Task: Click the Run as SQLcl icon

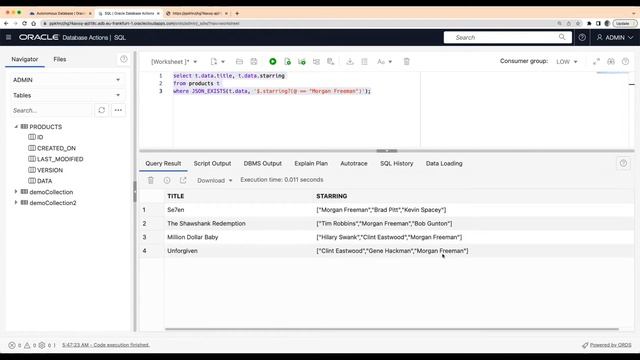Action: point(302,62)
